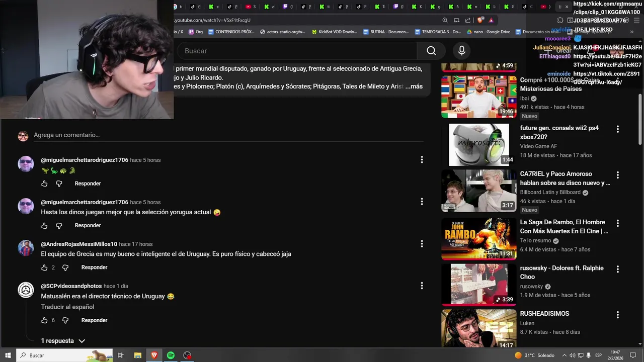The height and width of the screenshot is (362, 644).
Task: Open the 'nano - Google Drive' bookmark
Action: tap(489, 32)
